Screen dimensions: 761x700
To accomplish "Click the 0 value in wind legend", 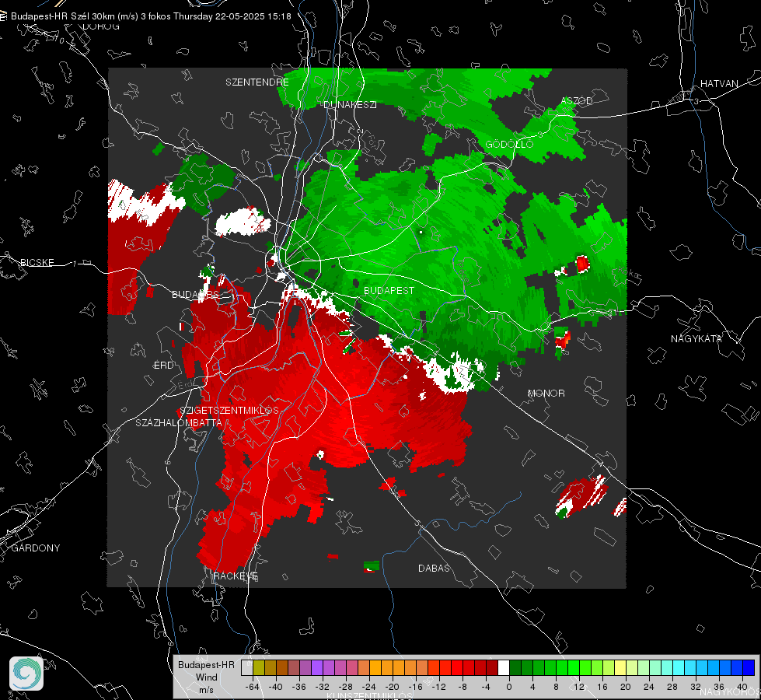I will [x=509, y=687].
